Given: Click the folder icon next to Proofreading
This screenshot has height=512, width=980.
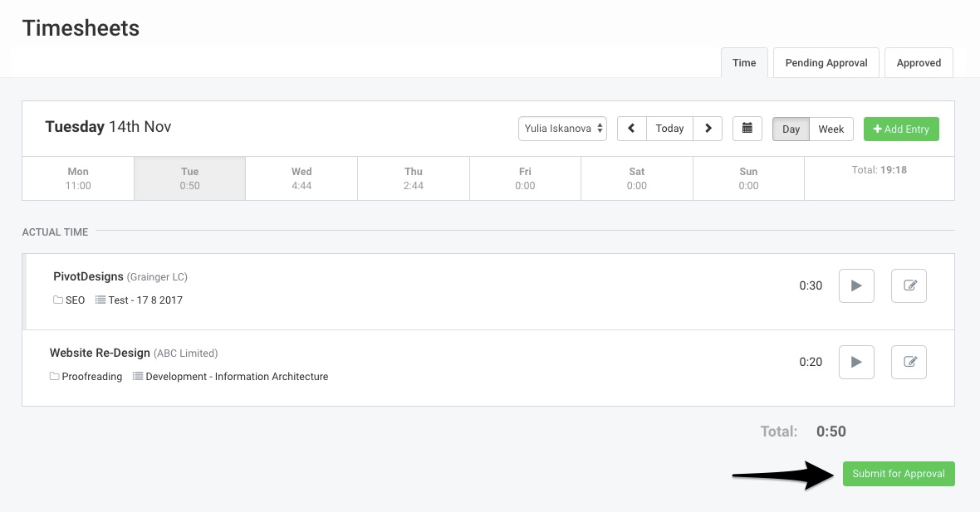Looking at the screenshot, I should 56,376.
